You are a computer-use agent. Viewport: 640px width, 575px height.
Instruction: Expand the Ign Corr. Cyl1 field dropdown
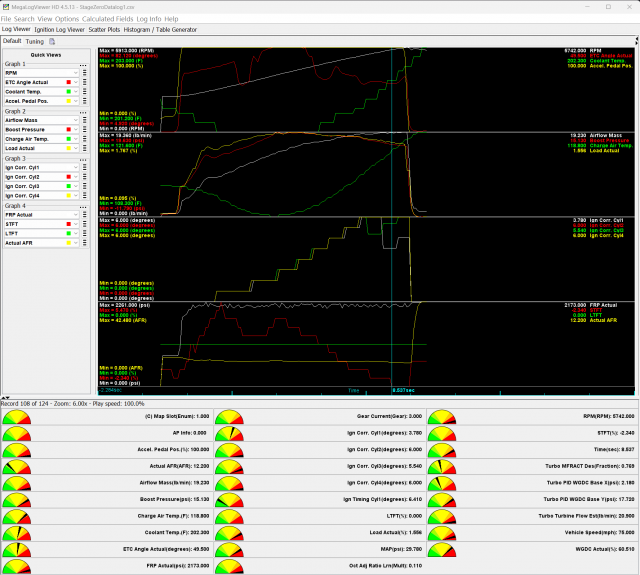pyautogui.click(x=76, y=166)
